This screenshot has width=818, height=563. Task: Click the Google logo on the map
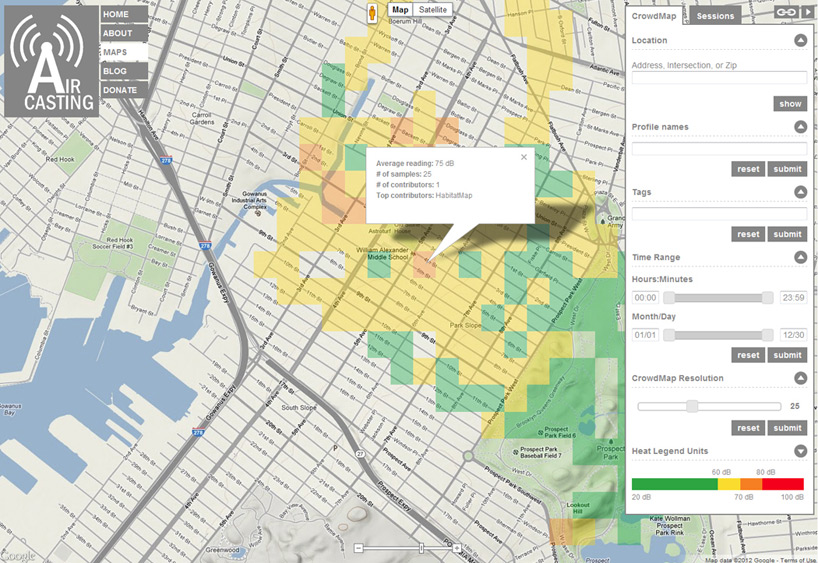tap(17, 555)
